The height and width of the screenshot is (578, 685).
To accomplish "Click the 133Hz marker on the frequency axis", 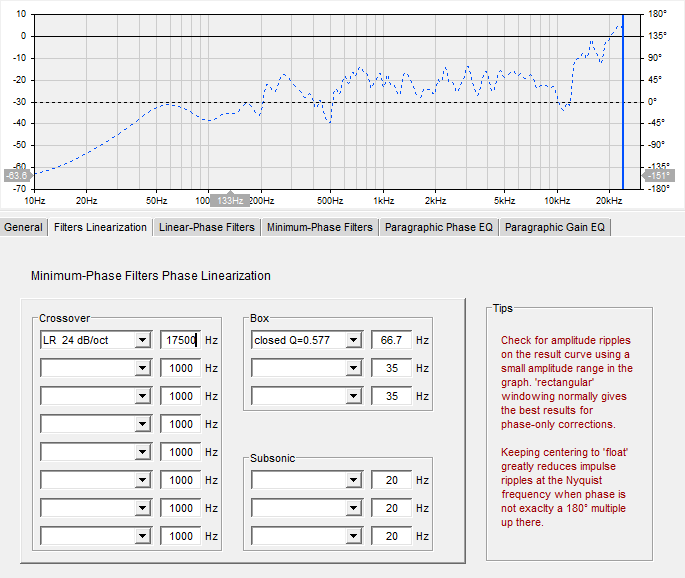I will [230, 200].
